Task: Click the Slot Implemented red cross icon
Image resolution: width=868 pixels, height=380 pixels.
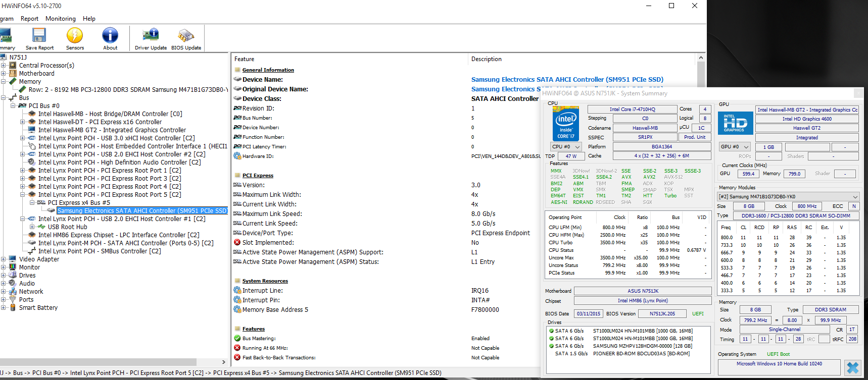Action: click(237, 243)
